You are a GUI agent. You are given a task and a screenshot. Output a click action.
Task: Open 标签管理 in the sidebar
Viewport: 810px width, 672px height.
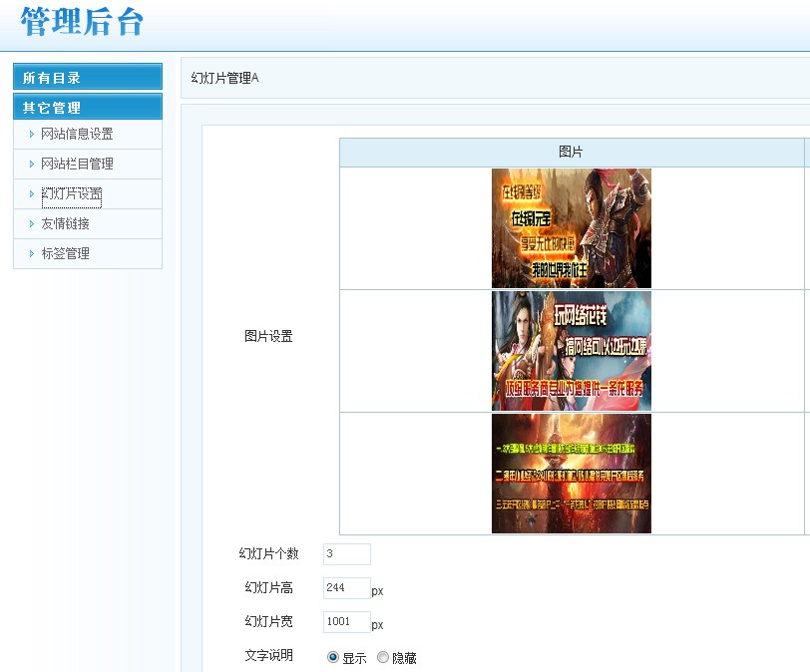pyautogui.click(x=65, y=254)
